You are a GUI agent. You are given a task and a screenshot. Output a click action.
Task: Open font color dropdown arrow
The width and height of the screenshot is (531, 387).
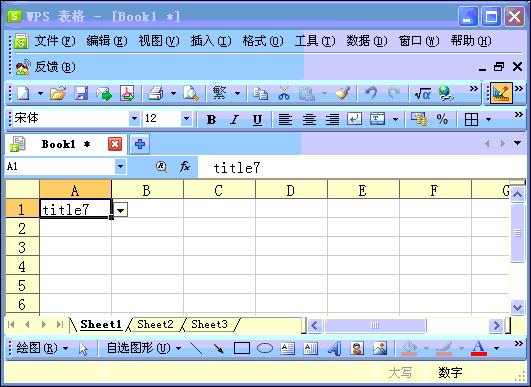click(x=496, y=348)
